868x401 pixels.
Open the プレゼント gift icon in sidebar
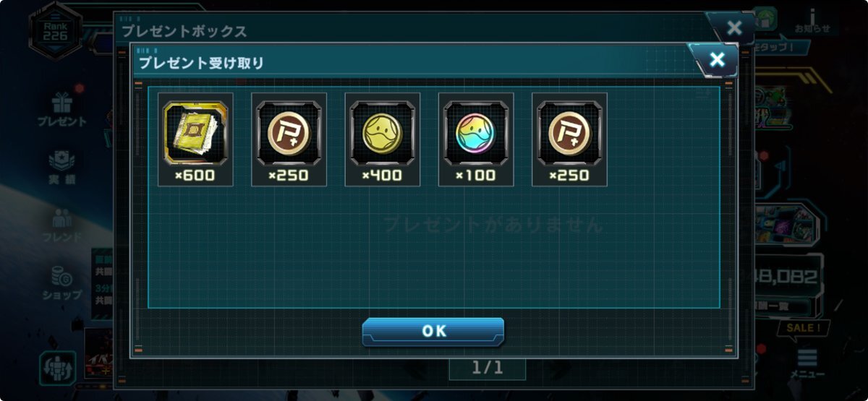click(61, 108)
